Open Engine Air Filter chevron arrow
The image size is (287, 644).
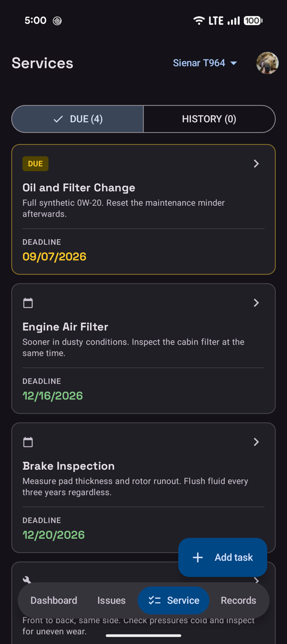point(256,303)
